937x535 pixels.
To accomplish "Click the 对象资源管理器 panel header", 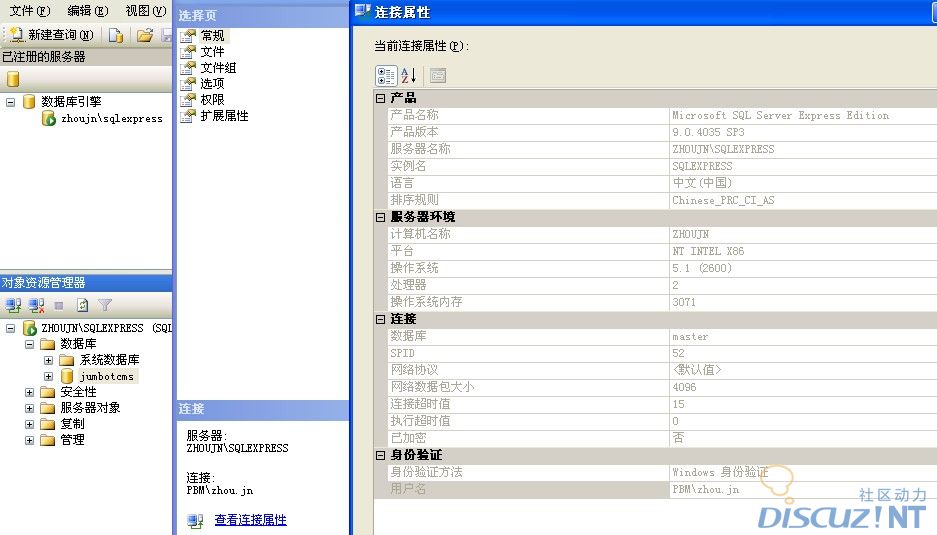I will tap(86, 283).
